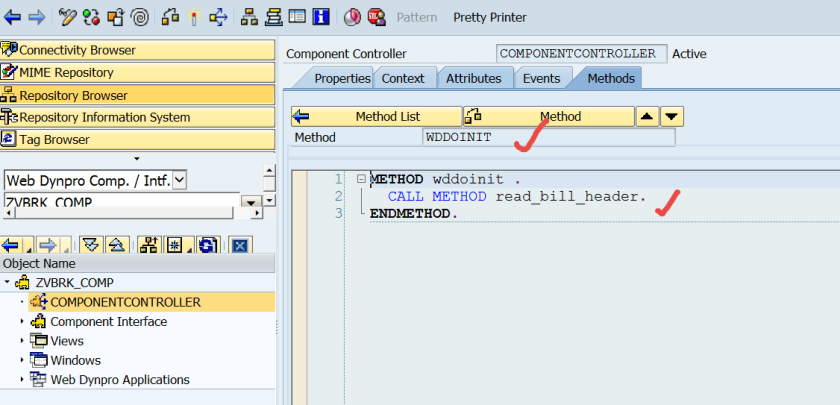Click code line 'CALL METHOD read_bill_header.'
The height and width of the screenshot is (405, 840).
point(517,196)
